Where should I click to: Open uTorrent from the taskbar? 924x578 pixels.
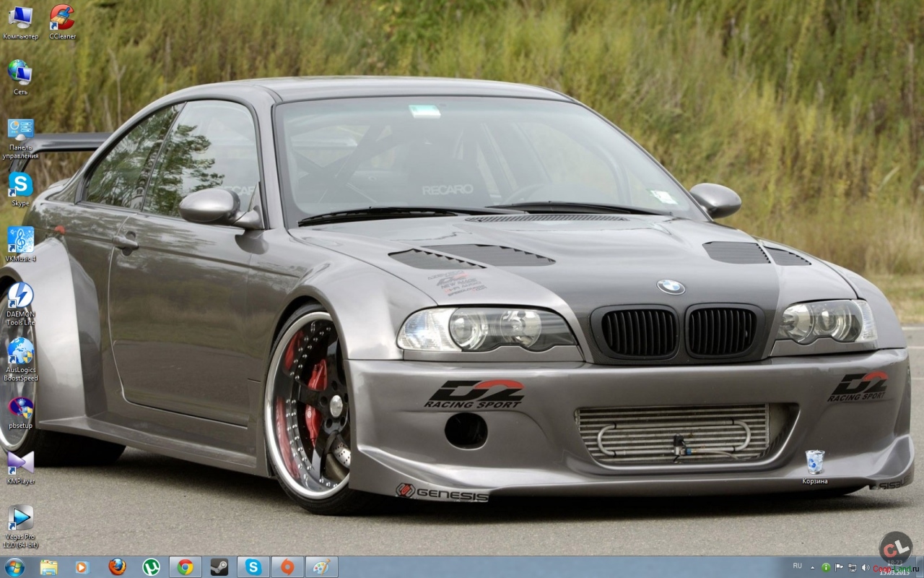coord(151,567)
